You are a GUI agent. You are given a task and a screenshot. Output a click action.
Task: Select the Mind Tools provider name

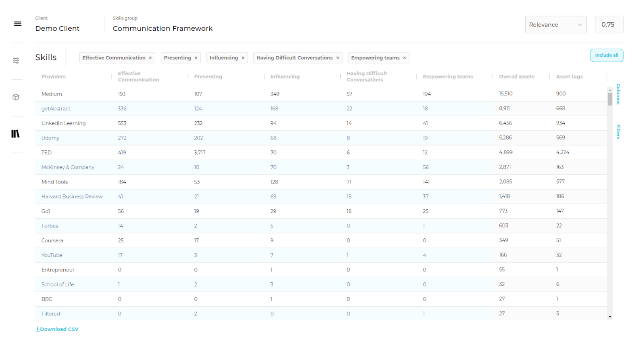pyautogui.click(x=54, y=182)
